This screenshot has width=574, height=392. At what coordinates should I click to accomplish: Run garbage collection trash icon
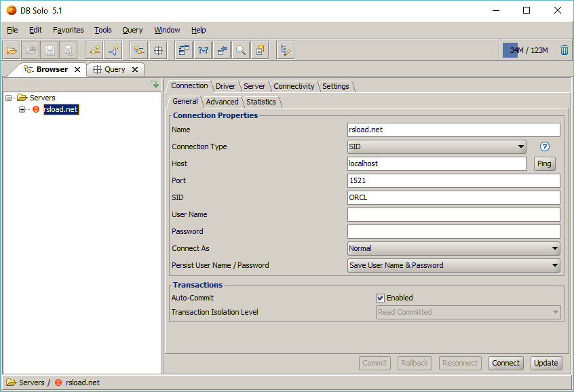tap(565, 50)
